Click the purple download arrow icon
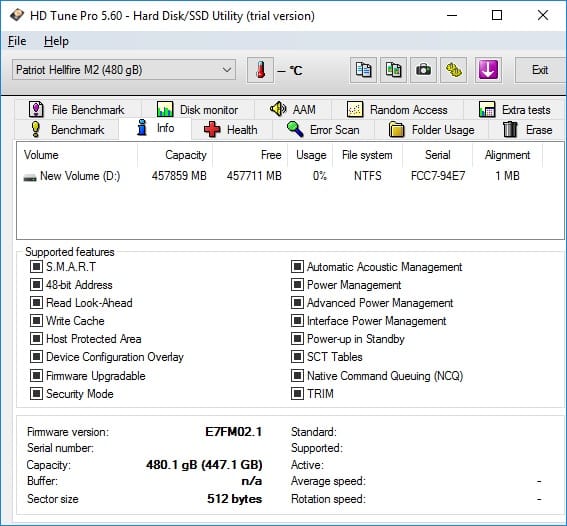 488,70
